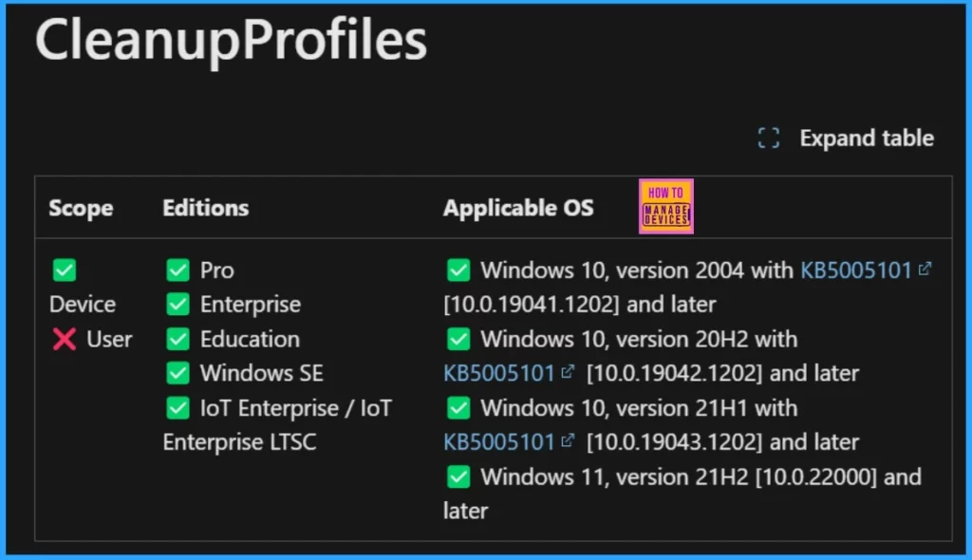Click the [10.0.19041.1202] and later text
972x560 pixels.
click(x=580, y=305)
